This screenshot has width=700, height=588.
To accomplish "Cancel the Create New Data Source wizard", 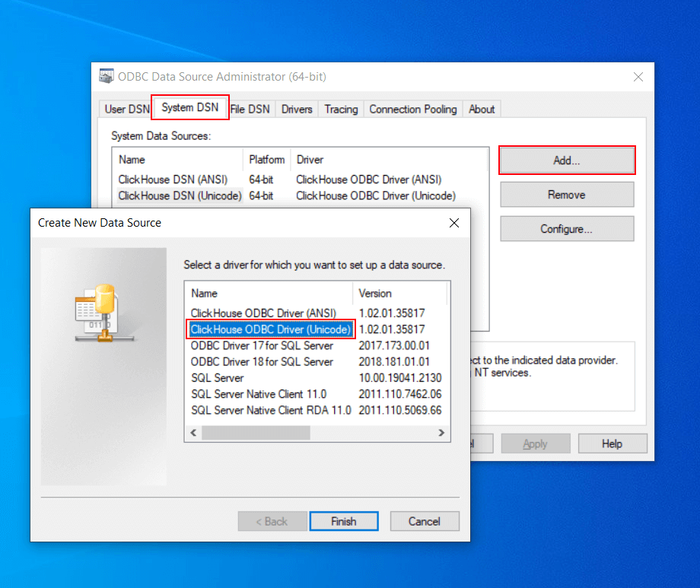I will click(424, 521).
